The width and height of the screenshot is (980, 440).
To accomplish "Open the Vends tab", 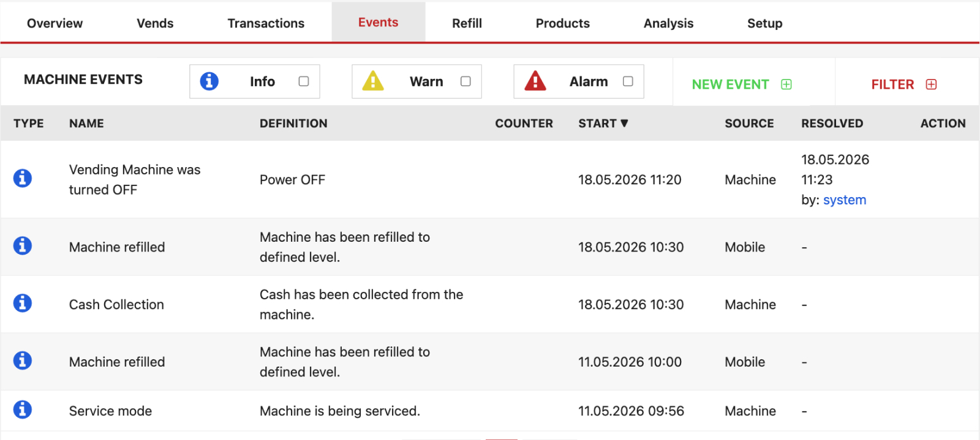I will pos(155,23).
